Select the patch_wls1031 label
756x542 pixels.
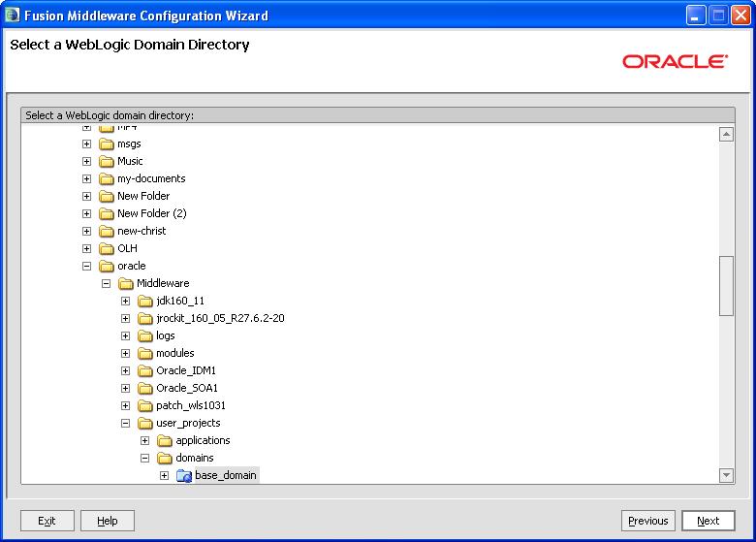point(191,406)
